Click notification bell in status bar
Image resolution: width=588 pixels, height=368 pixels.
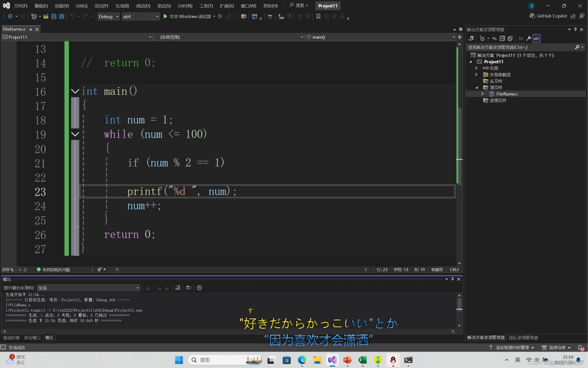[581, 348]
